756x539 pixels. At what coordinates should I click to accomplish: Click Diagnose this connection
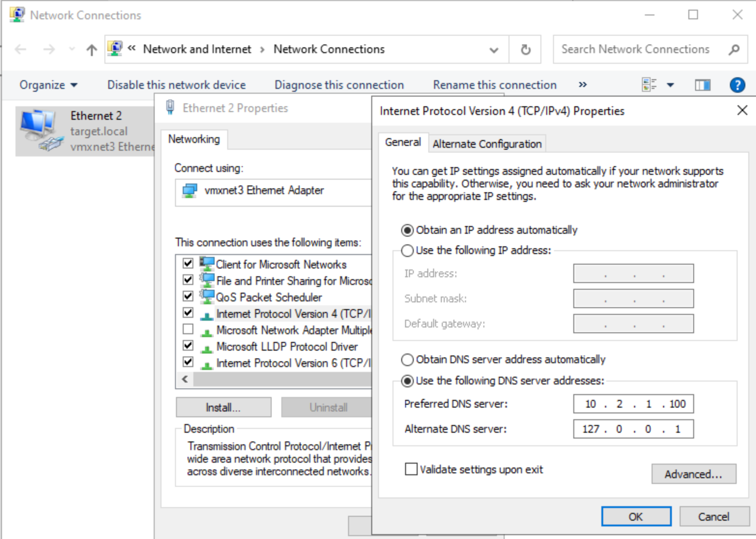339,85
